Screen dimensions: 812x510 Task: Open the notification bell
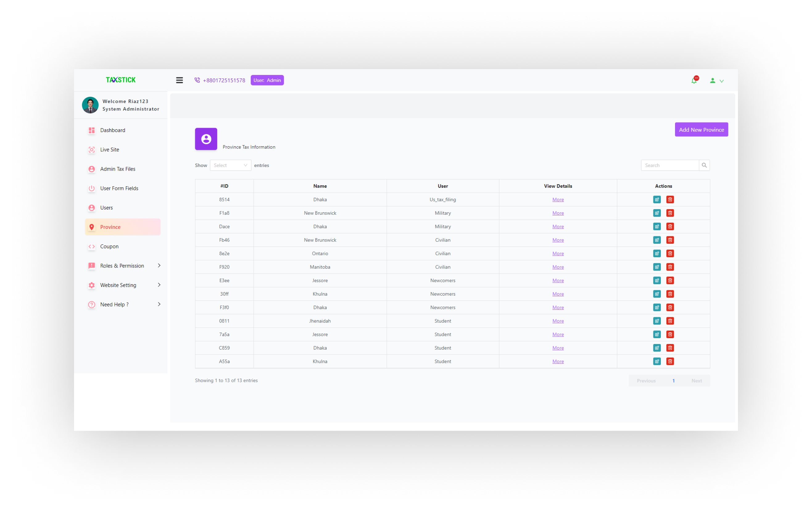[694, 81]
